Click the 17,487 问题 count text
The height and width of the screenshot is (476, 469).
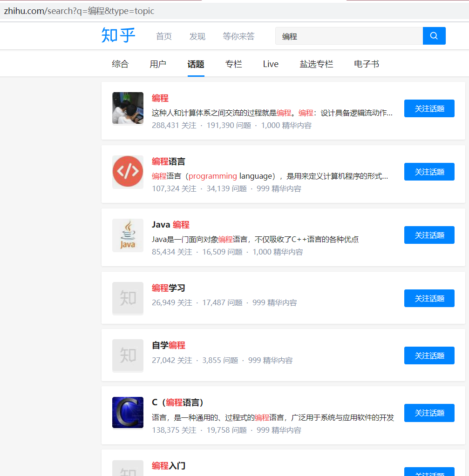[223, 302]
